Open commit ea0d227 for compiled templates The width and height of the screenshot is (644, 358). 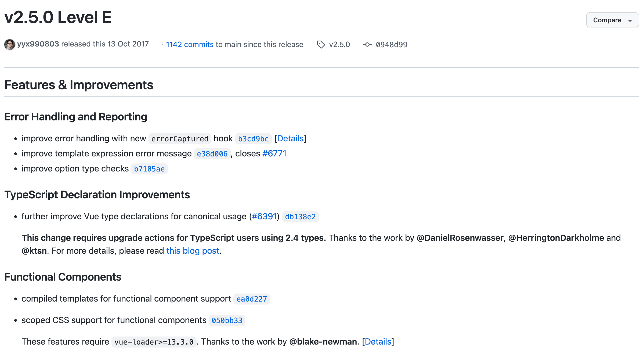(252, 299)
